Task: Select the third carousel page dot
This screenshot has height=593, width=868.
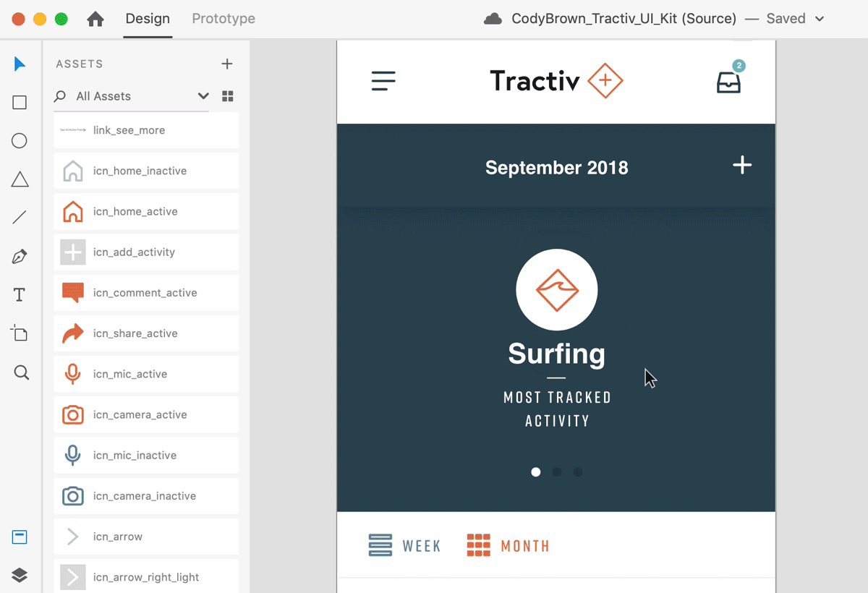Action: [x=578, y=472]
